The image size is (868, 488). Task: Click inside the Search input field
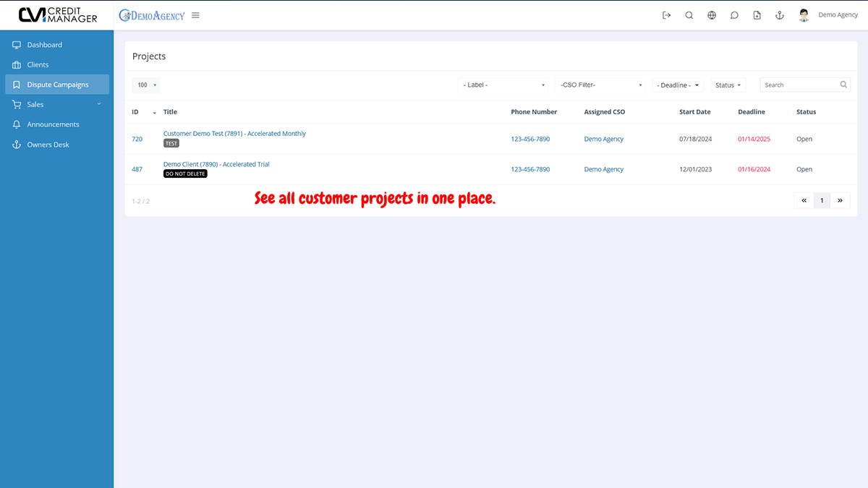(796, 85)
